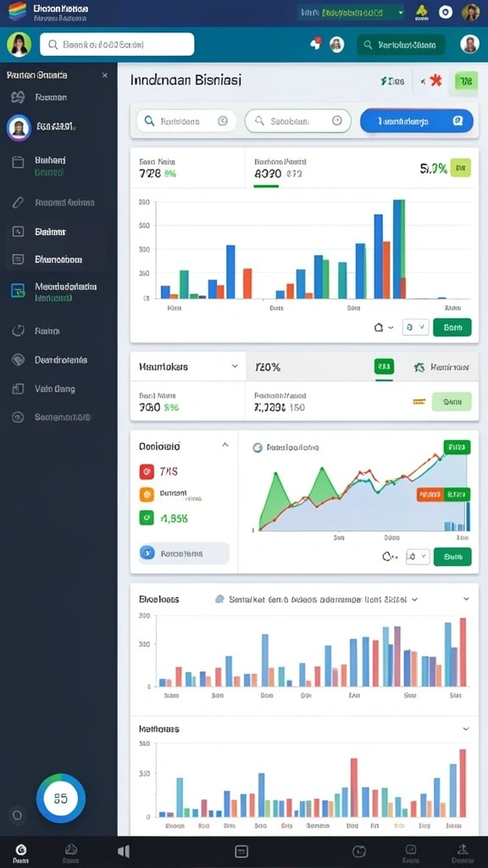The width and height of the screenshot is (488, 868).
Task: Click the blue pill button in filter row
Action: 417,120
